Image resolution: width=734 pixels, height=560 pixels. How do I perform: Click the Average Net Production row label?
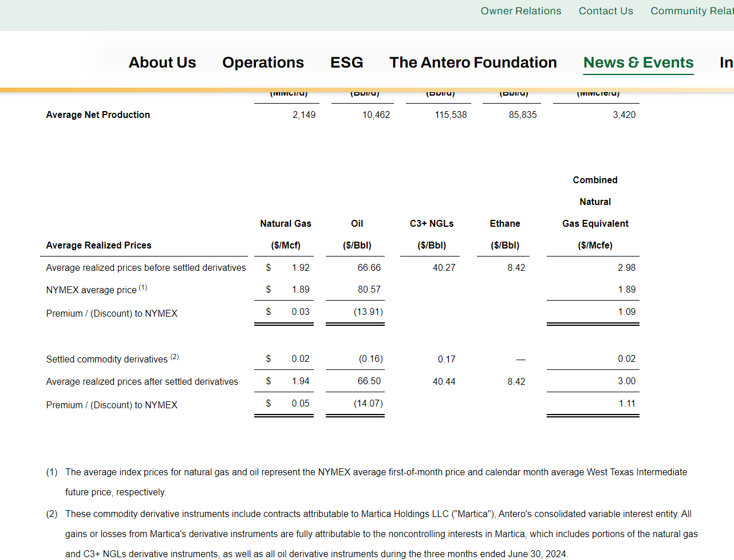tap(98, 115)
